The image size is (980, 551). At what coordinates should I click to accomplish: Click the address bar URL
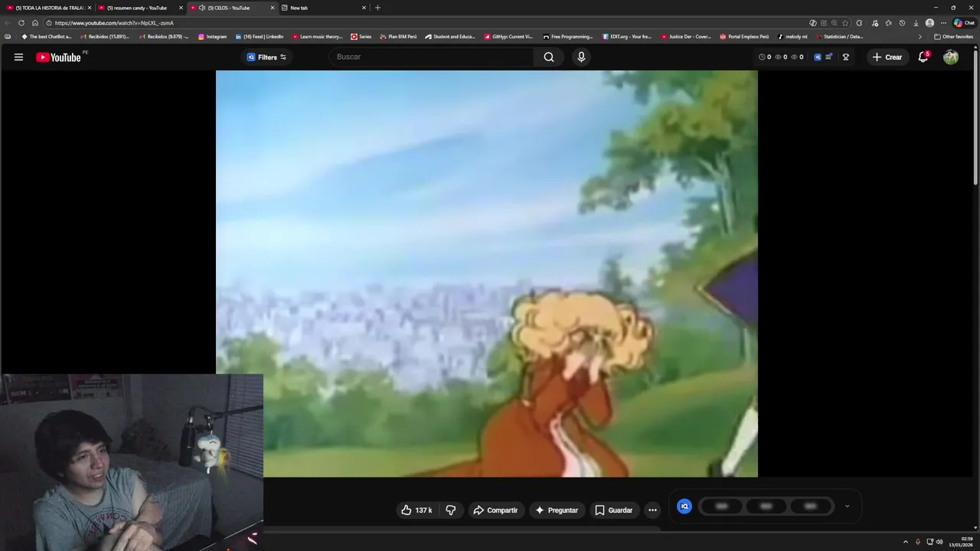[114, 23]
